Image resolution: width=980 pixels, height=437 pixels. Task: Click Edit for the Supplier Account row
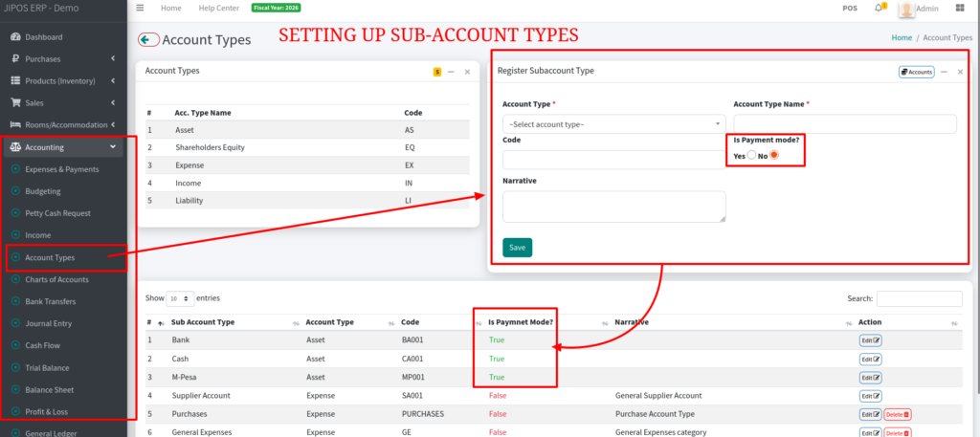click(x=870, y=396)
